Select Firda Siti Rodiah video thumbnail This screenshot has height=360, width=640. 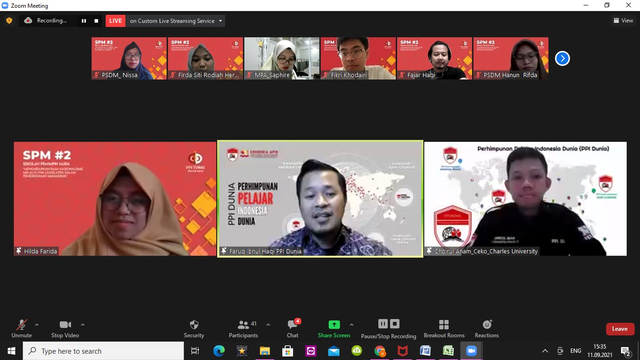click(x=205, y=58)
